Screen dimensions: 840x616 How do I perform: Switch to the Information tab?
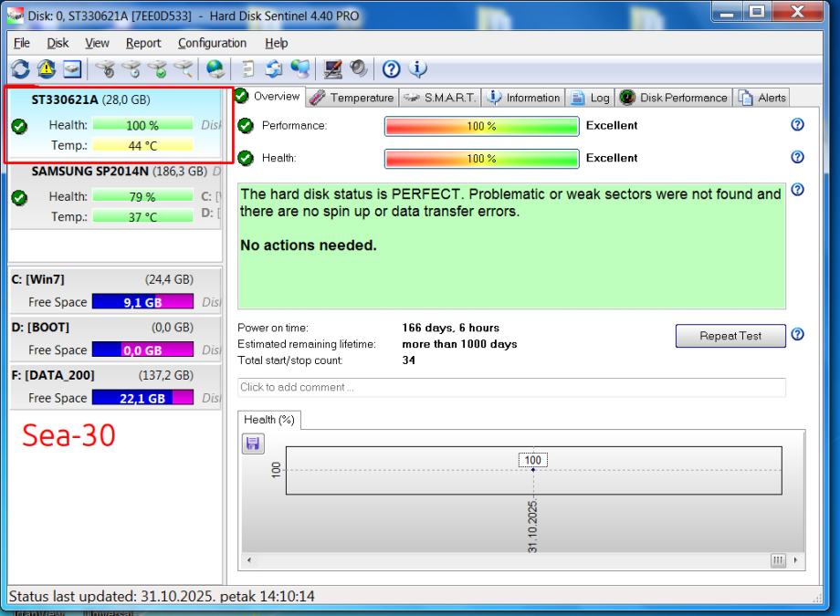click(x=523, y=98)
